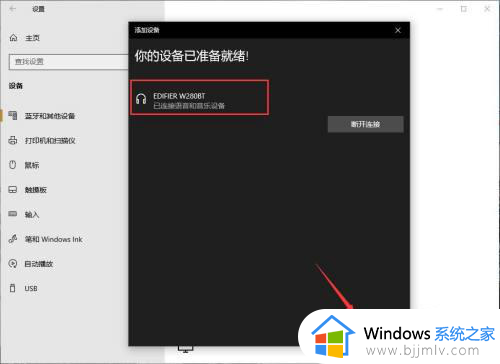This screenshot has width=500, height=364.
Task: Click the keyboard input icon
Action: tap(13, 214)
